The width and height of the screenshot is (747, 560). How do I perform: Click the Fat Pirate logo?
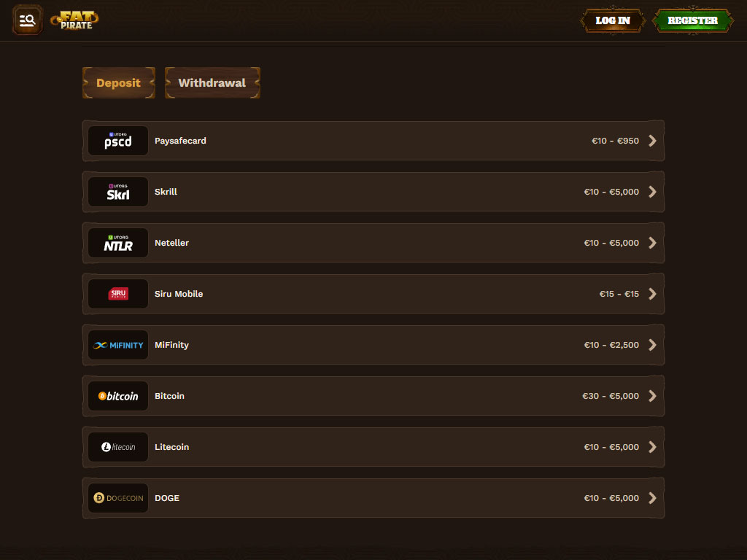click(74, 20)
